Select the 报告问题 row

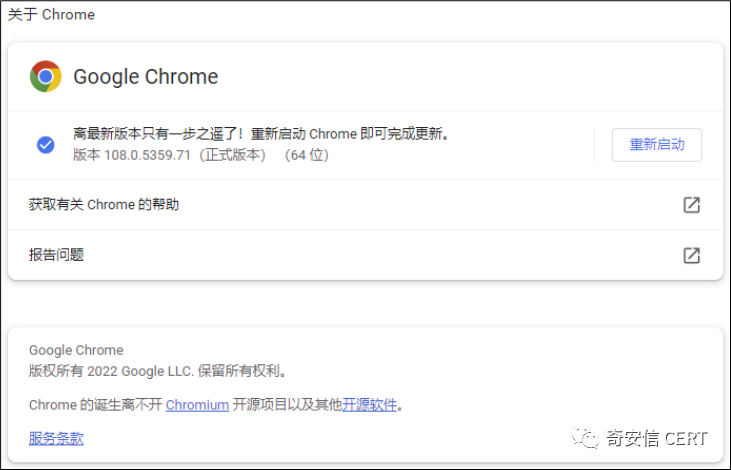[x=365, y=255]
